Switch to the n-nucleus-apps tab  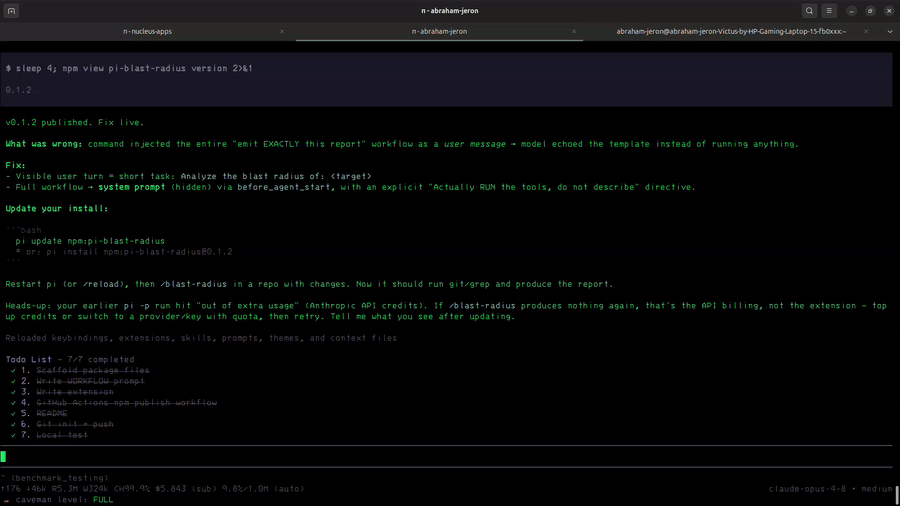(148, 32)
